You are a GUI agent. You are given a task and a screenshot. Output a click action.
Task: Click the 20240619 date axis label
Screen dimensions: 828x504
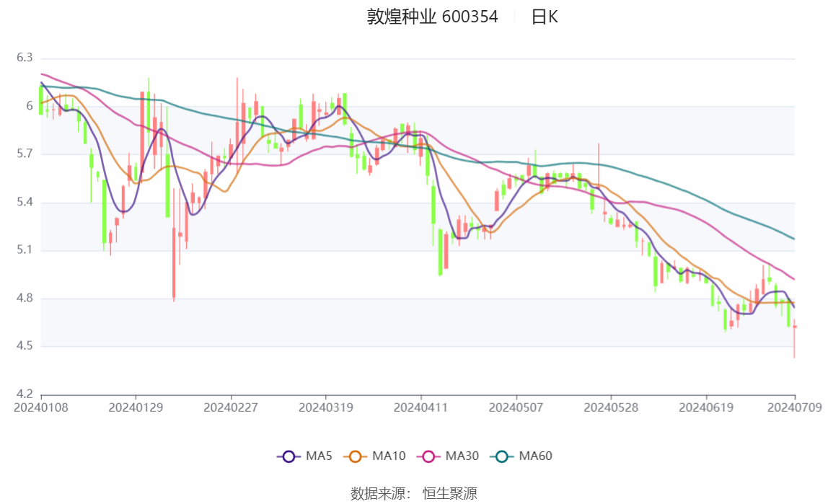click(706, 407)
